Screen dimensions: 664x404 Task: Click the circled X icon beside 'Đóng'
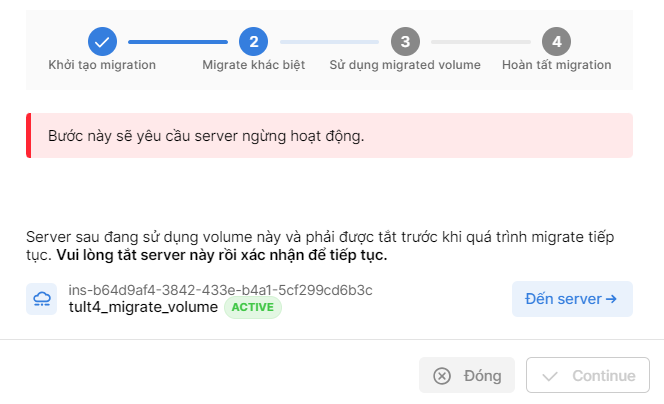(442, 376)
